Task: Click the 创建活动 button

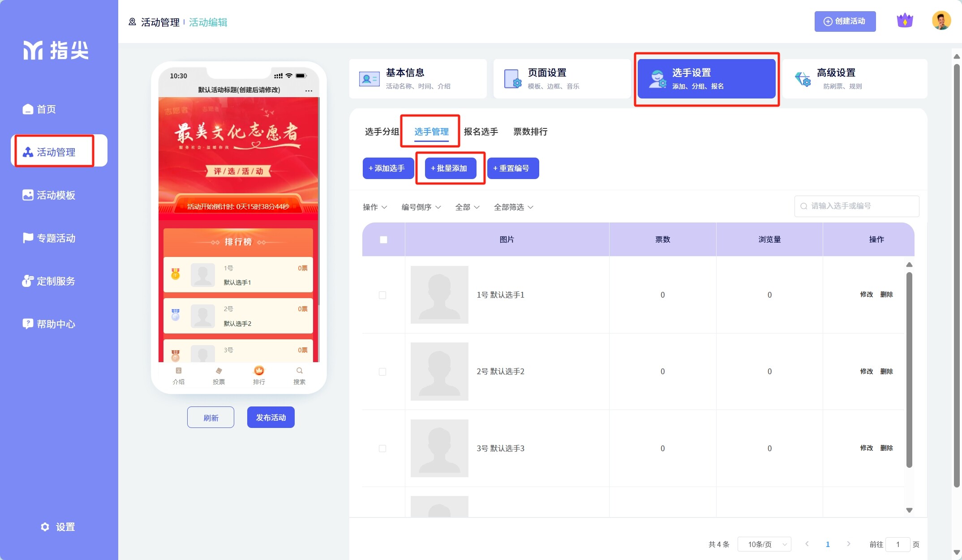Action: pyautogui.click(x=845, y=21)
